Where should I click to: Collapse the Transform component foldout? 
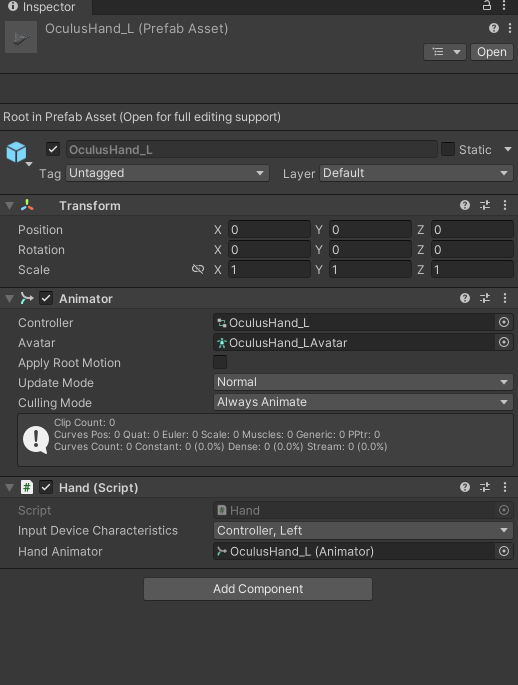[9, 206]
